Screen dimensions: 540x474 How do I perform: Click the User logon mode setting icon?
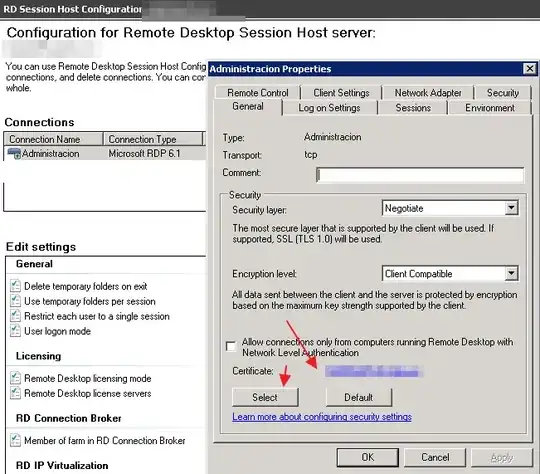point(15,331)
